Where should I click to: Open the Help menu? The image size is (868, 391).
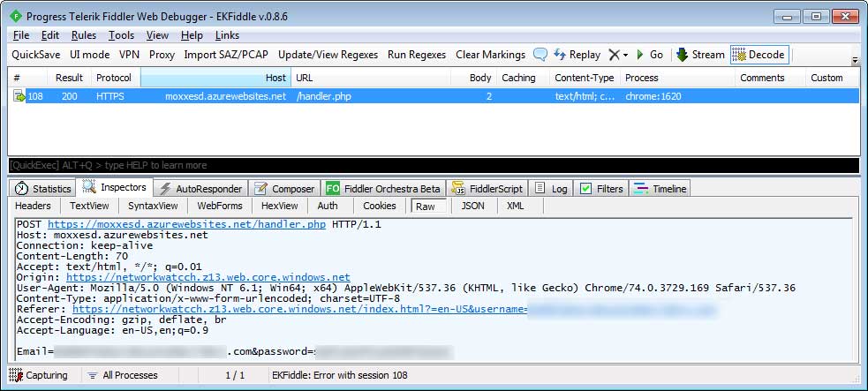192,35
